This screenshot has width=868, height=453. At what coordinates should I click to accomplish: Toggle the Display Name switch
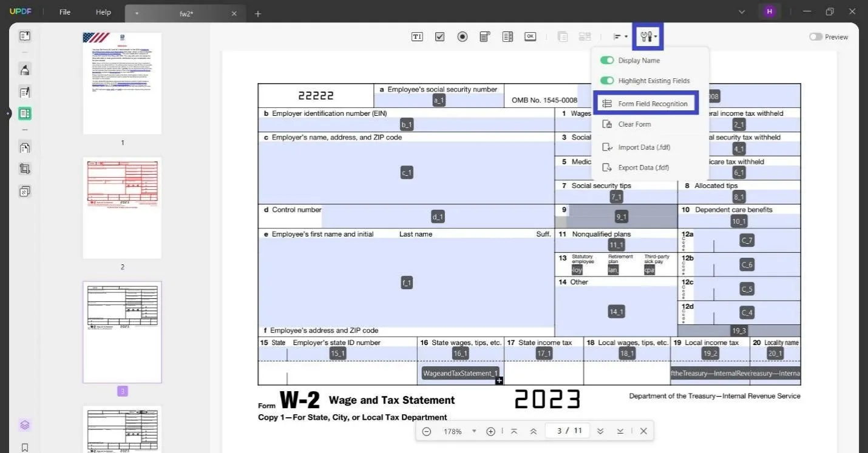coord(607,60)
